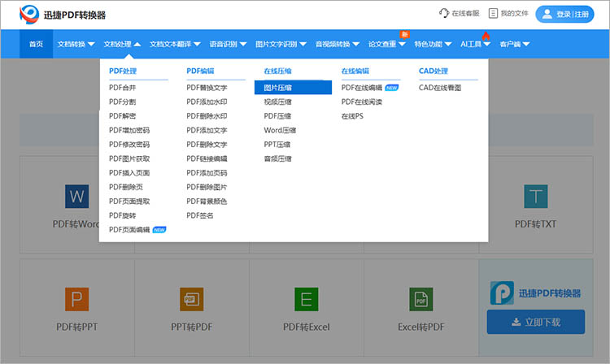Select PDF压缩 menu item
The width and height of the screenshot is (610, 364).
[x=277, y=116]
